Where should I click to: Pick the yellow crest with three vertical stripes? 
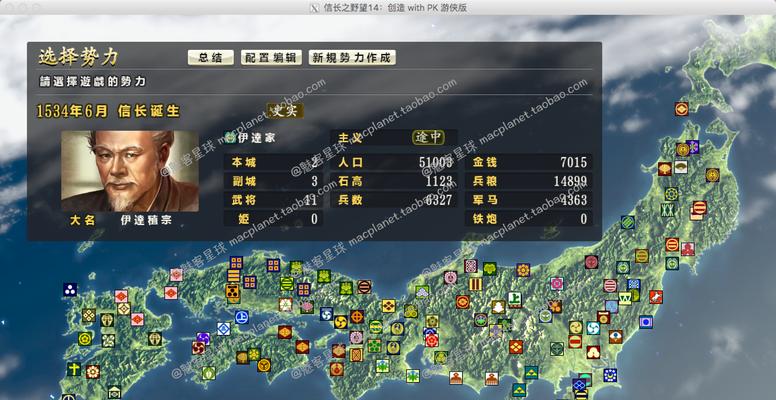pyautogui.click(x=476, y=284)
